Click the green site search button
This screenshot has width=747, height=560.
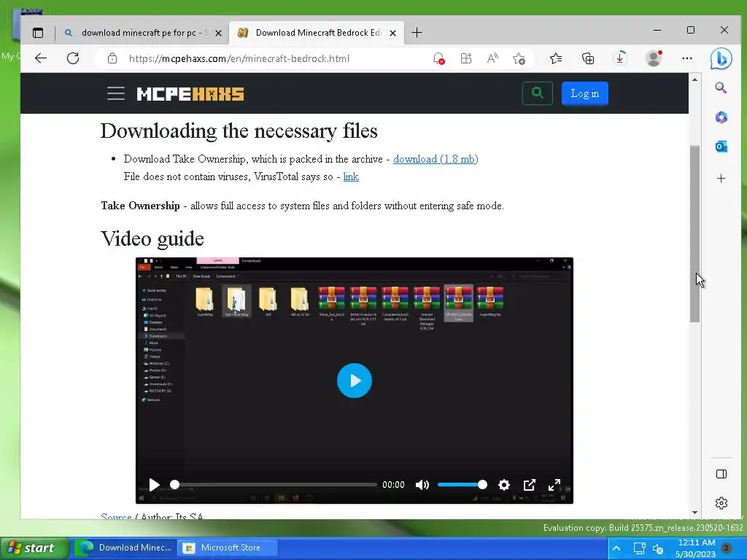coord(538,93)
